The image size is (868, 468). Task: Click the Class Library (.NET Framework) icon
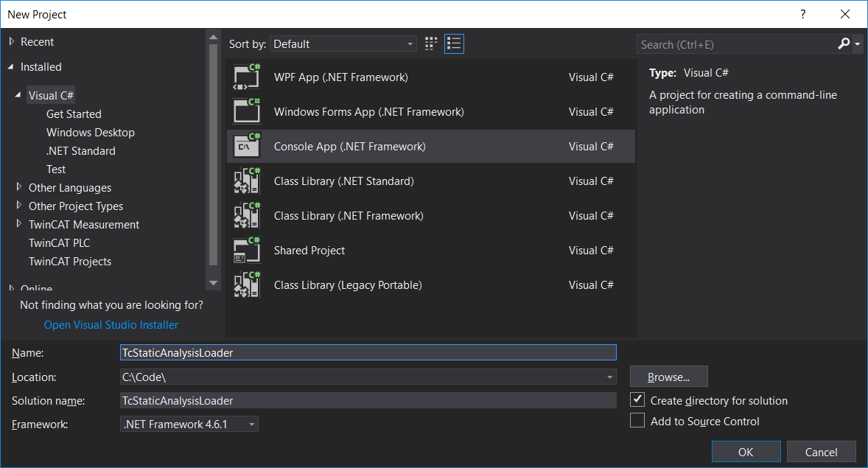(x=247, y=215)
